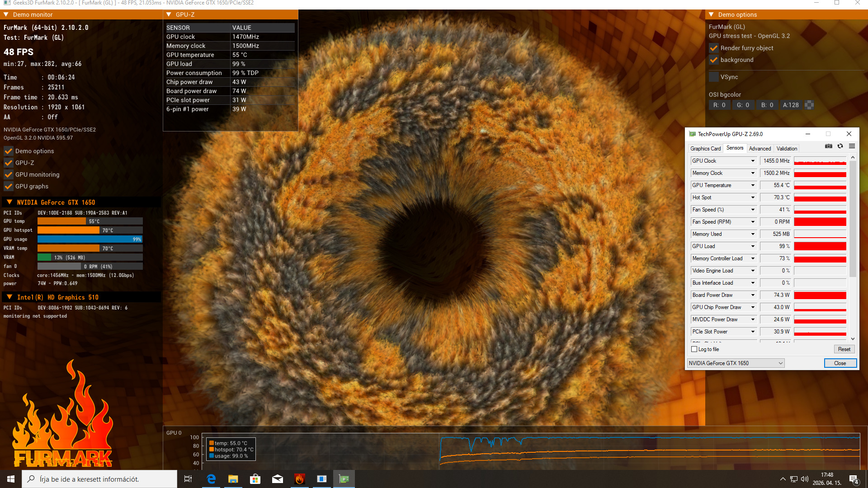Image resolution: width=868 pixels, height=488 pixels.
Task: Enable the VSync checkbox
Action: pos(714,77)
